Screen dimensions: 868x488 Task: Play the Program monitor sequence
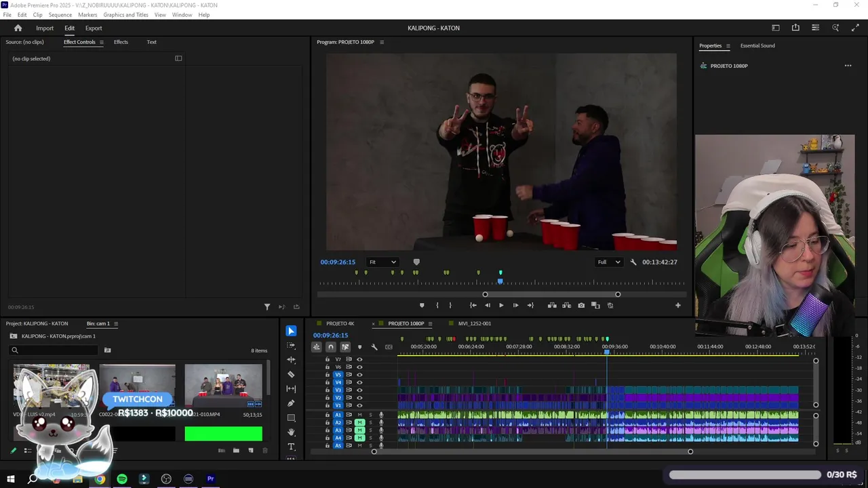501,306
